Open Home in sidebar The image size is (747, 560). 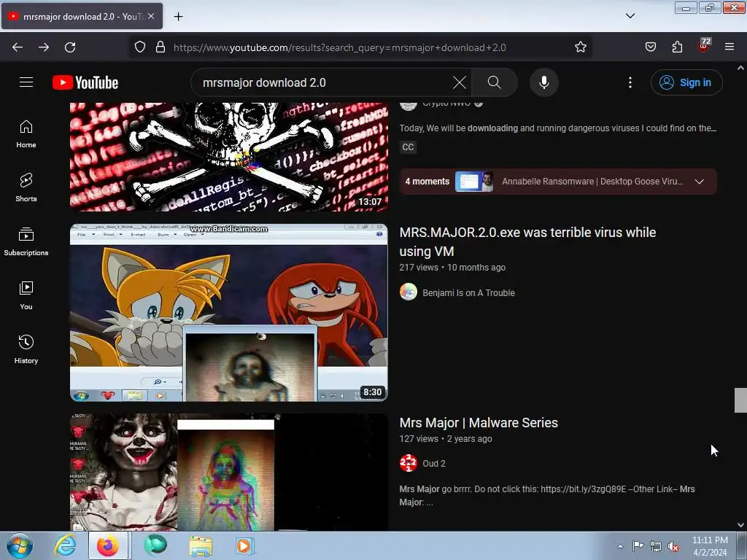tap(26, 134)
